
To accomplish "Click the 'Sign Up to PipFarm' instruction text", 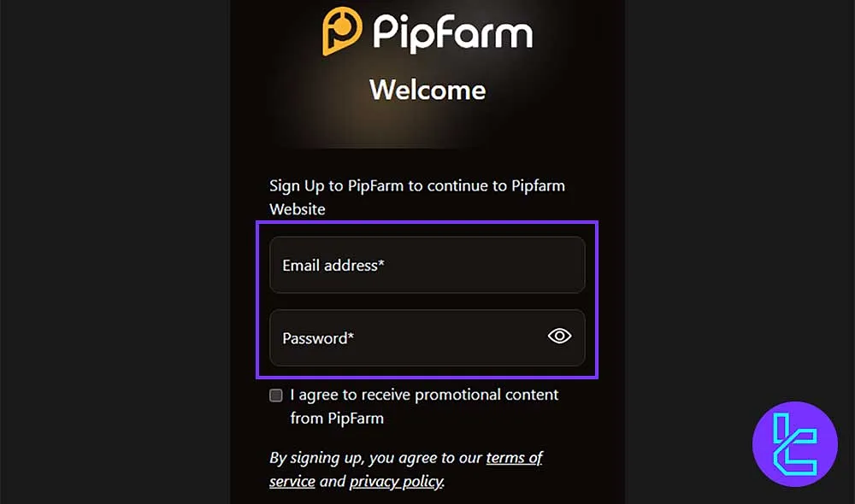I will point(417,185).
